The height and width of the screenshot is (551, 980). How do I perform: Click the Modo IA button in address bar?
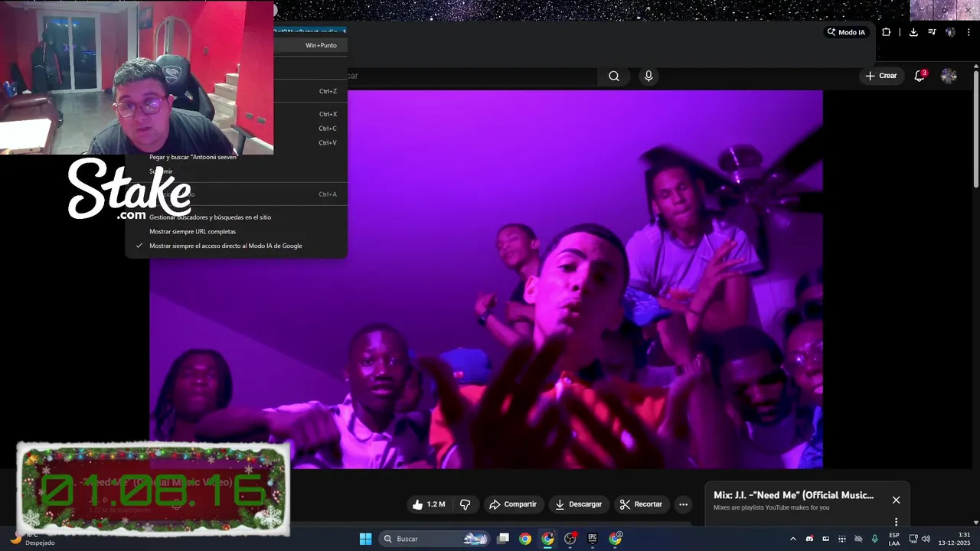pyautogui.click(x=846, y=32)
